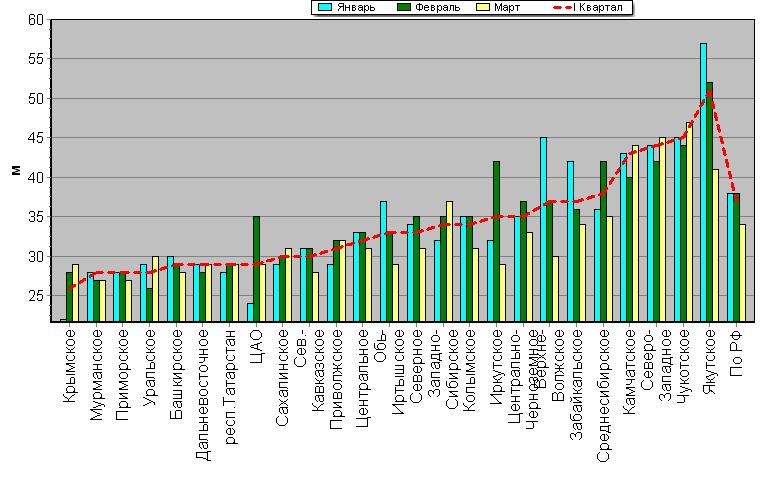Select the Сахалинское axis label
The width and height of the screenshot is (777, 479).
282,378
